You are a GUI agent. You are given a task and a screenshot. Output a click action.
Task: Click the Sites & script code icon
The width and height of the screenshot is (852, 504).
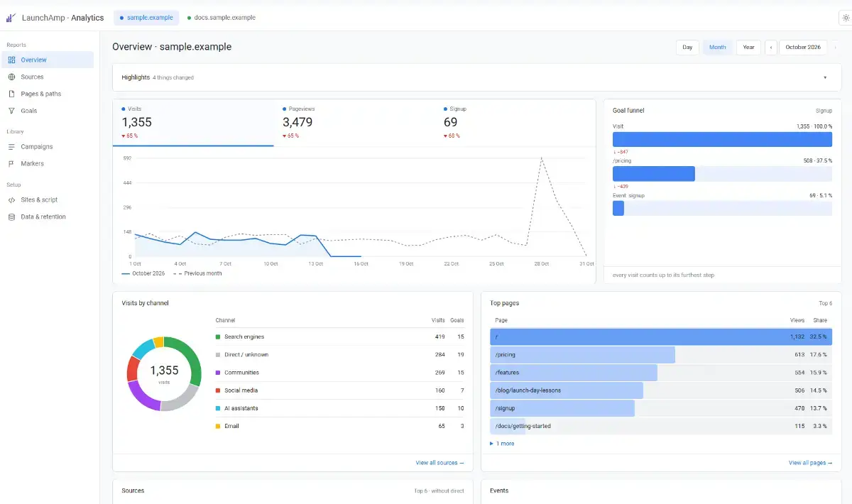coord(11,200)
